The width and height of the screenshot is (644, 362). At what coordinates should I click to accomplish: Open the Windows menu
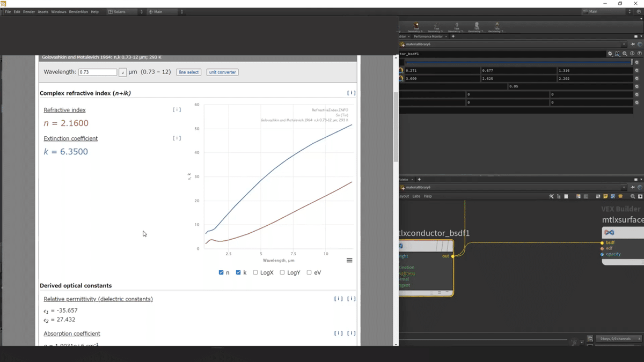59,12
